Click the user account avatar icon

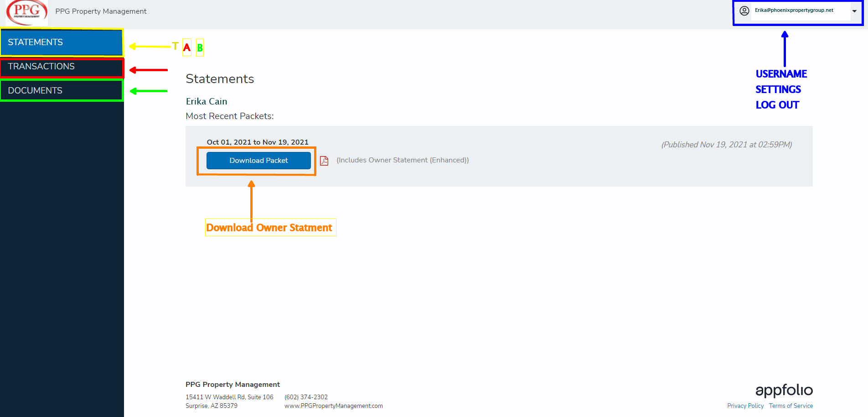tap(744, 11)
